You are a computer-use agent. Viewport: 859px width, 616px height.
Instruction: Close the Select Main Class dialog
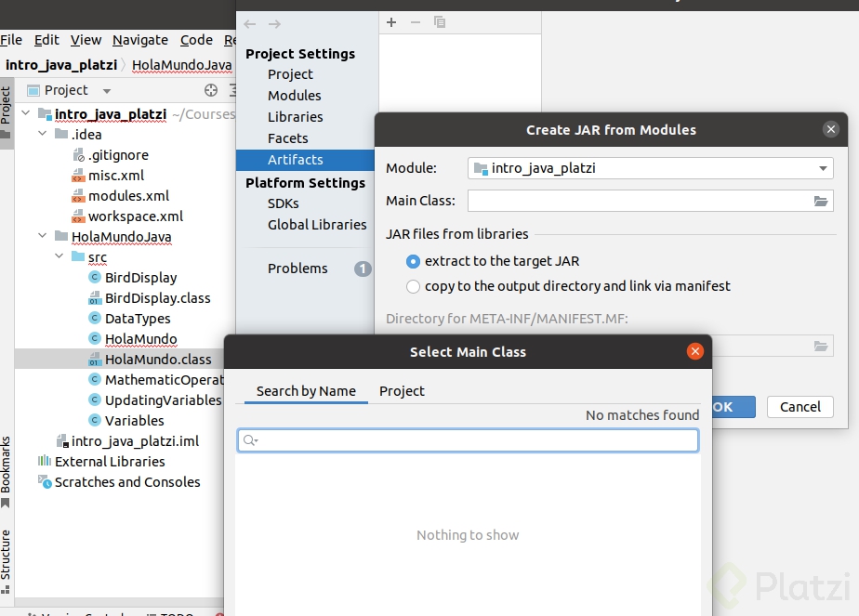[695, 351]
